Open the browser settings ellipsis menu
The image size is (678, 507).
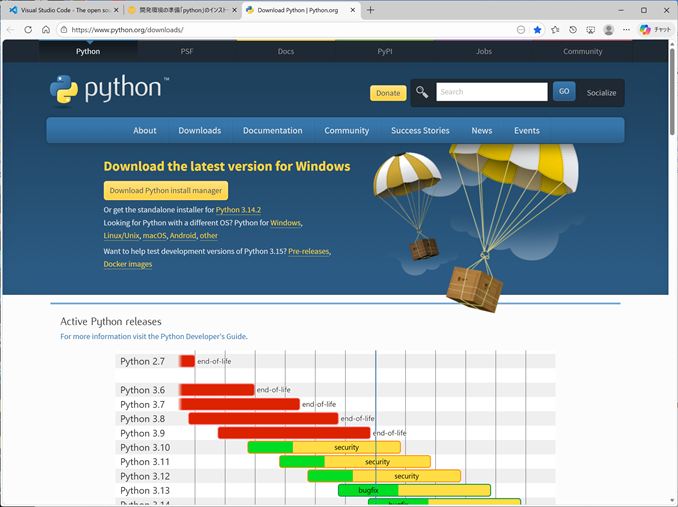pos(626,30)
